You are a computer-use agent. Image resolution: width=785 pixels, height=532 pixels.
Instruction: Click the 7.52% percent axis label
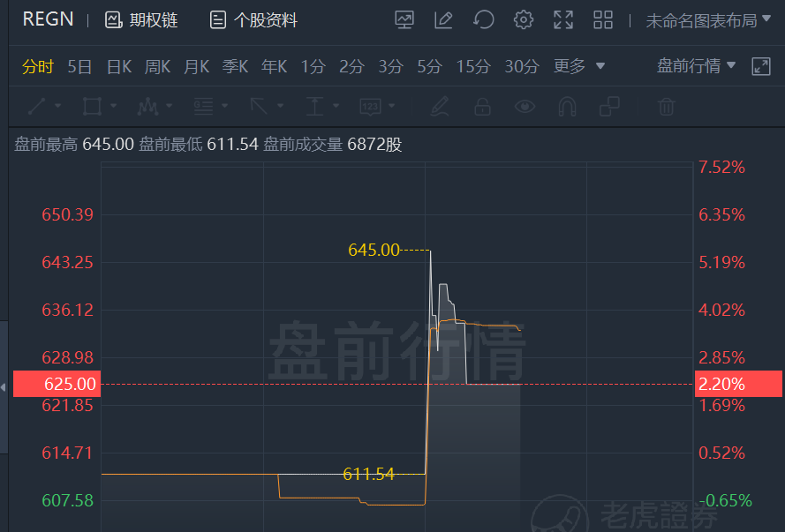pos(721,167)
